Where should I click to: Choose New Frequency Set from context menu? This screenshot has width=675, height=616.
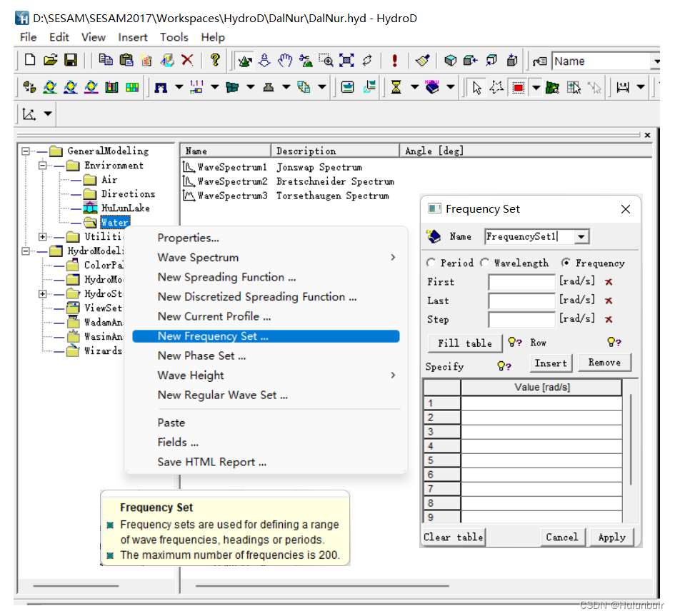point(266,336)
